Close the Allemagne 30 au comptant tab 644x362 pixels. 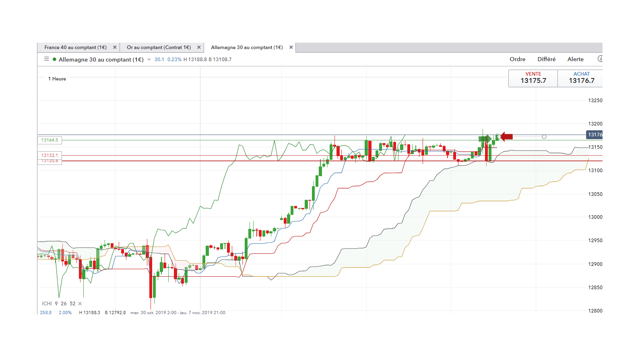pyautogui.click(x=291, y=47)
